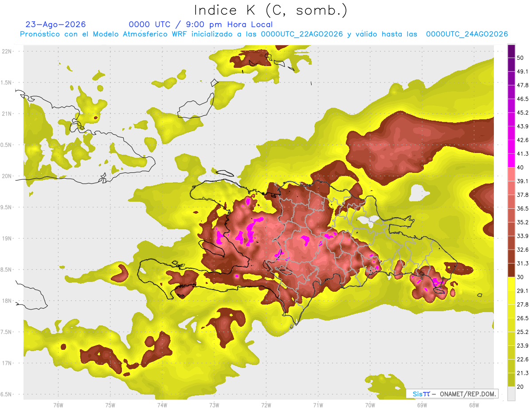
Task: Click the colorbar value 25.2
Action: tap(522, 332)
